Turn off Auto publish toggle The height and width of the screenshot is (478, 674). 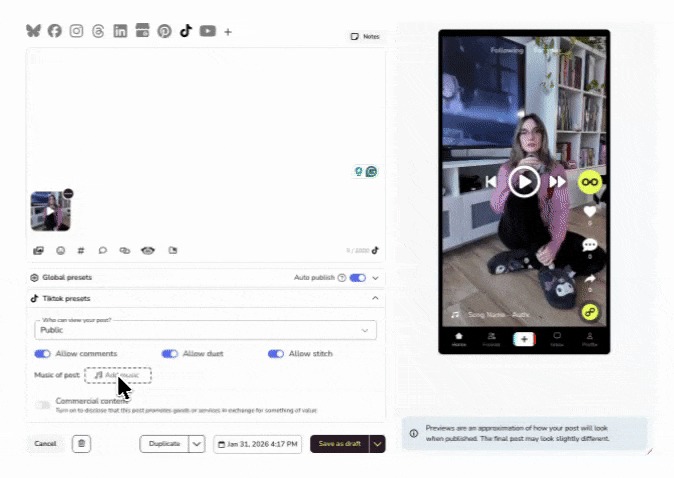tap(357, 277)
